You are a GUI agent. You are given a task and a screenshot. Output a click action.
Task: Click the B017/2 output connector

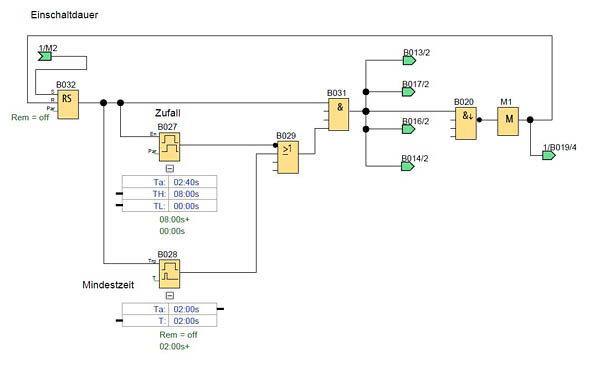point(408,92)
